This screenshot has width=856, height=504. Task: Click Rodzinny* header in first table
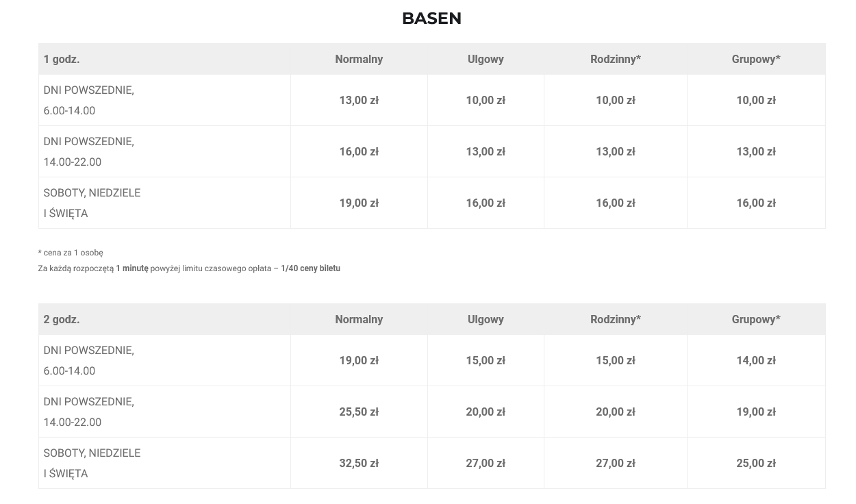(x=615, y=59)
